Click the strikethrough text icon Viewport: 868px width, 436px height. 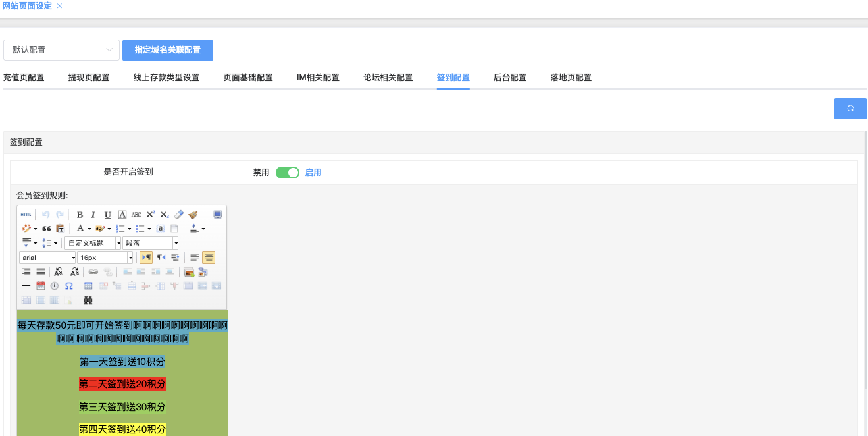click(x=136, y=215)
